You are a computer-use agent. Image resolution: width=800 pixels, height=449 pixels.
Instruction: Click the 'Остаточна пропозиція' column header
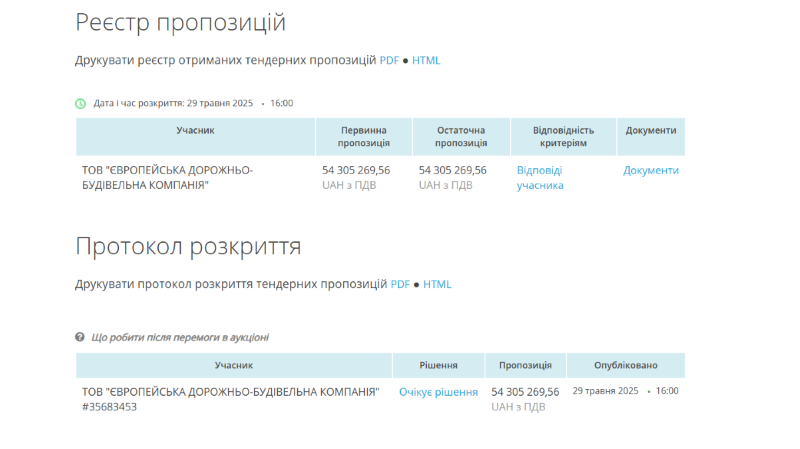461,137
